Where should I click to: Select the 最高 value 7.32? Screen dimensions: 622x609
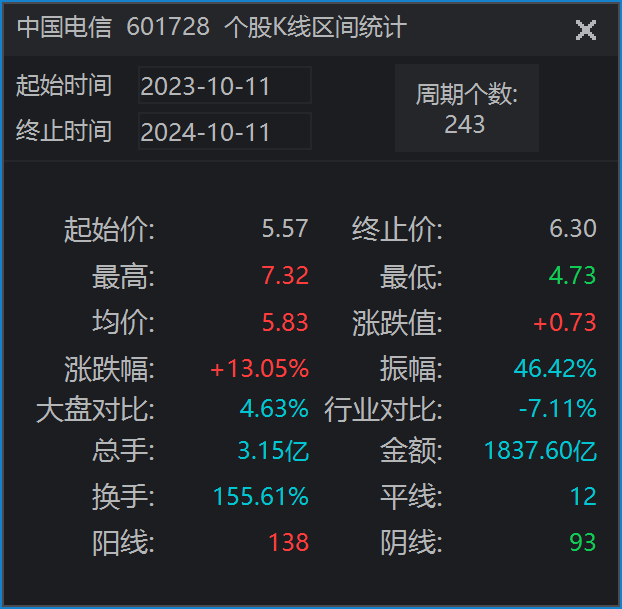285,275
